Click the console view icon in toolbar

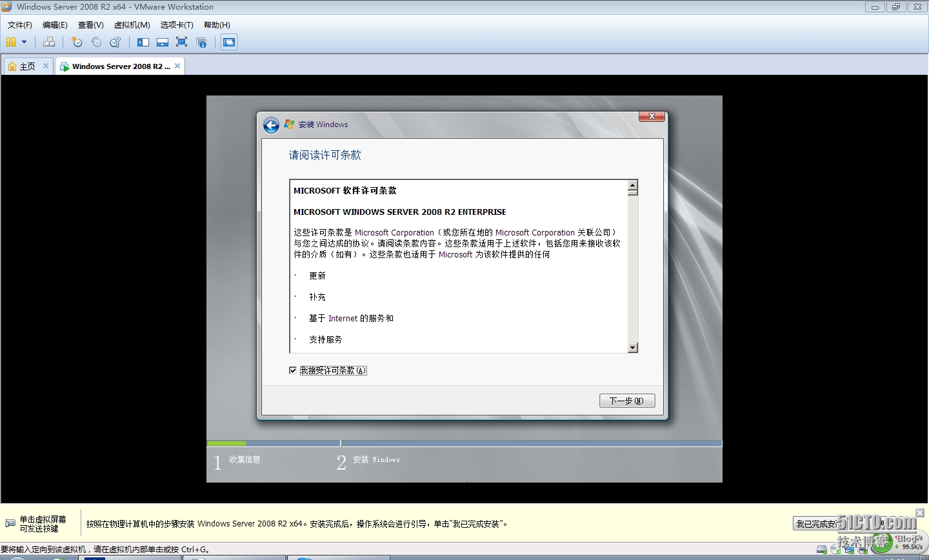[x=229, y=42]
